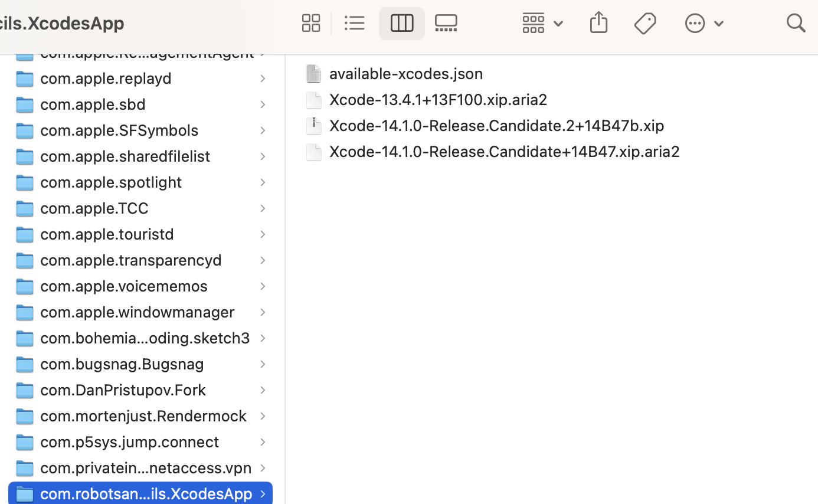Open the More options ellipsis dropdown
The image size is (818, 504).
[x=719, y=23]
